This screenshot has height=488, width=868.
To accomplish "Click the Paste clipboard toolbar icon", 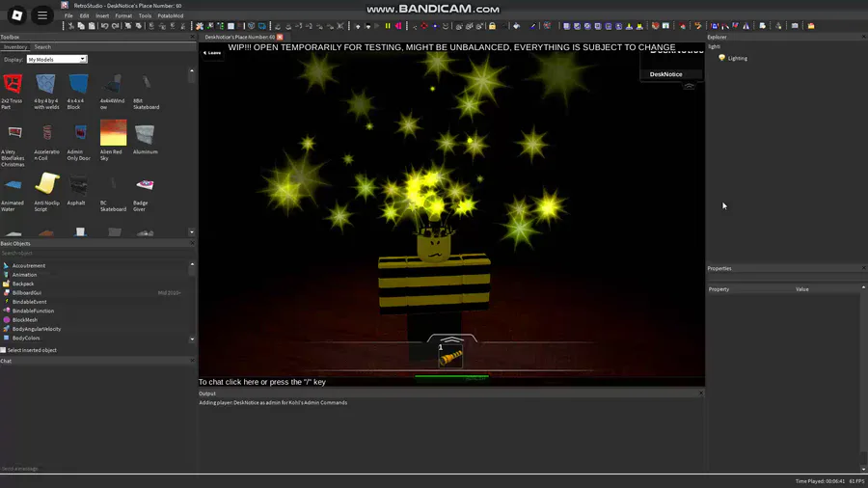I will 92,26.
